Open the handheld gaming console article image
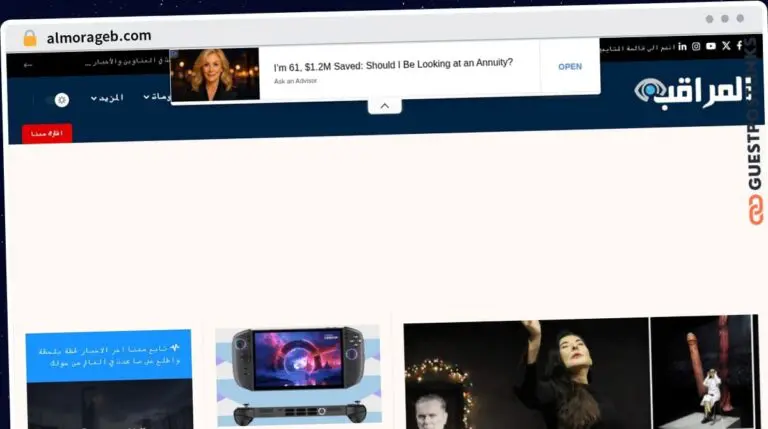This screenshot has height=429, width=768. click(x=298, y=375)
